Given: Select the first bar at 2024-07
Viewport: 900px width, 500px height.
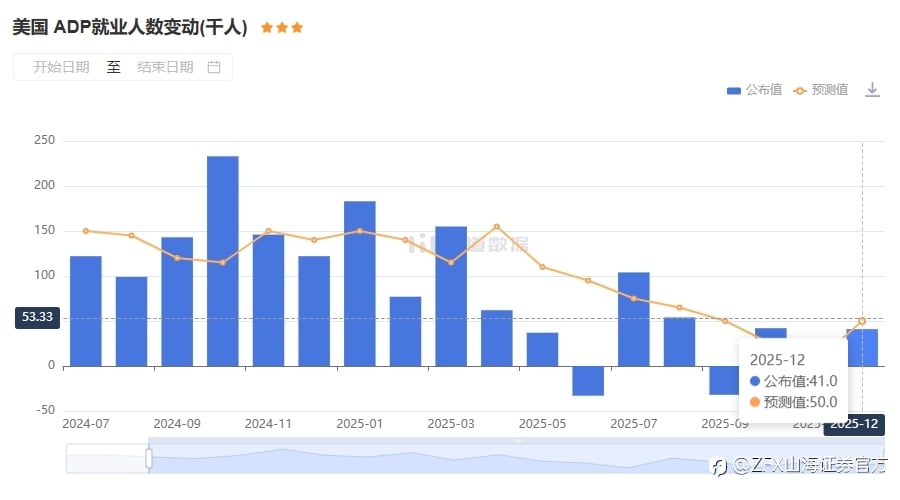Looking at the screenshot, I should [x=85, y=310].
